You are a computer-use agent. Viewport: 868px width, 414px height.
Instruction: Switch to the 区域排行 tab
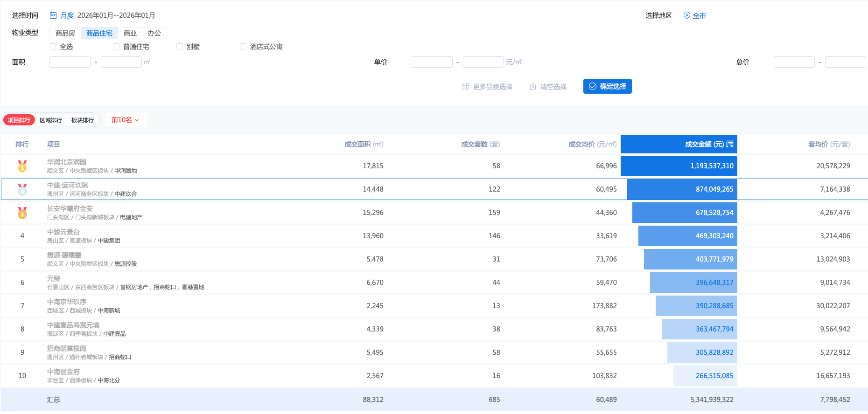51,120
